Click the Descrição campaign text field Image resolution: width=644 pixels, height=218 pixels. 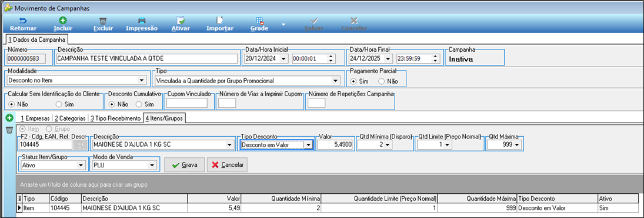pyautogui.click(x=147, y=58)
